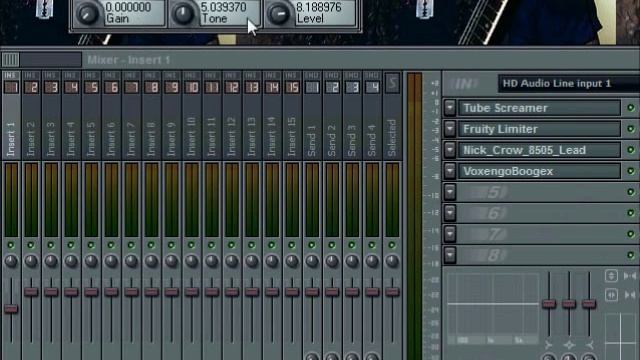Open the VoxengoBoogex slot menu arrow

tap(450, 171)
